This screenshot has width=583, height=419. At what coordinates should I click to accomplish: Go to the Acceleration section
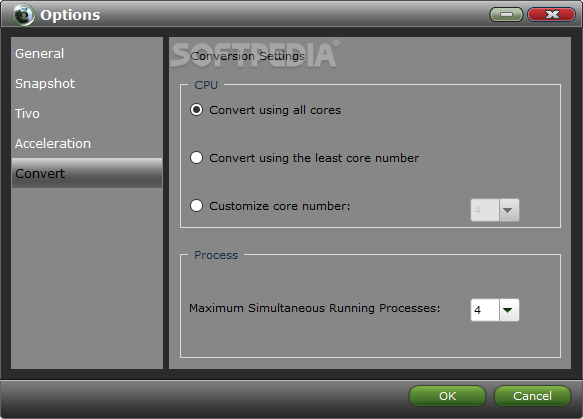pyautogui.click(x=87, y=144)
